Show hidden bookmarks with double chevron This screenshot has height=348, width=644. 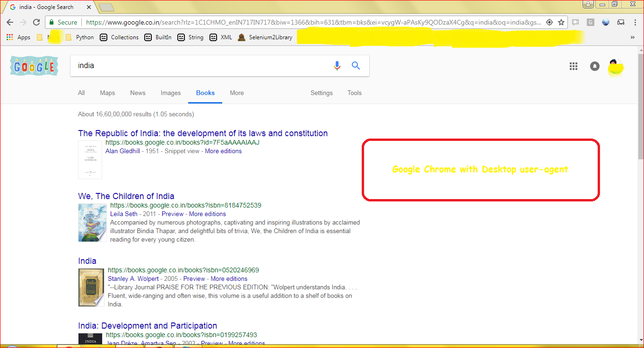point(633,37)
